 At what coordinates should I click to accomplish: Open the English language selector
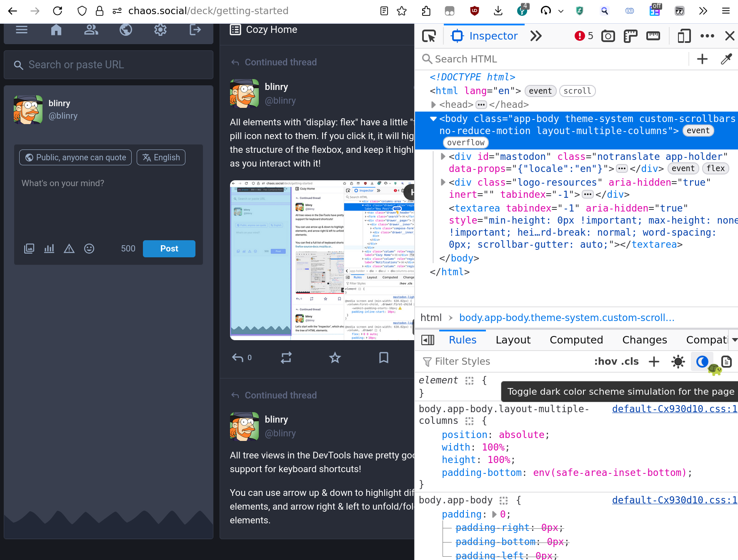161,157
